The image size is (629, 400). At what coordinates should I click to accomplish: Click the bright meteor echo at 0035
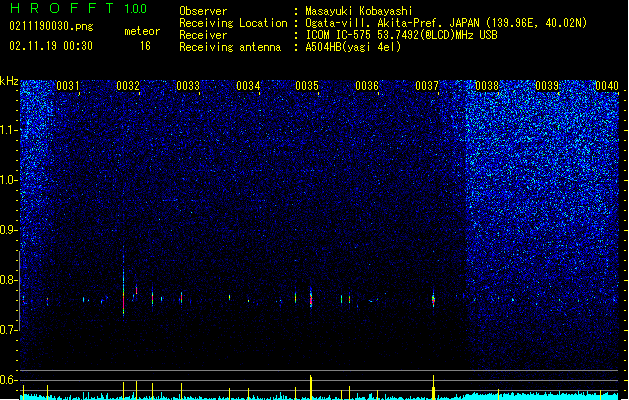pyautogui.click(x=311, y=297)
